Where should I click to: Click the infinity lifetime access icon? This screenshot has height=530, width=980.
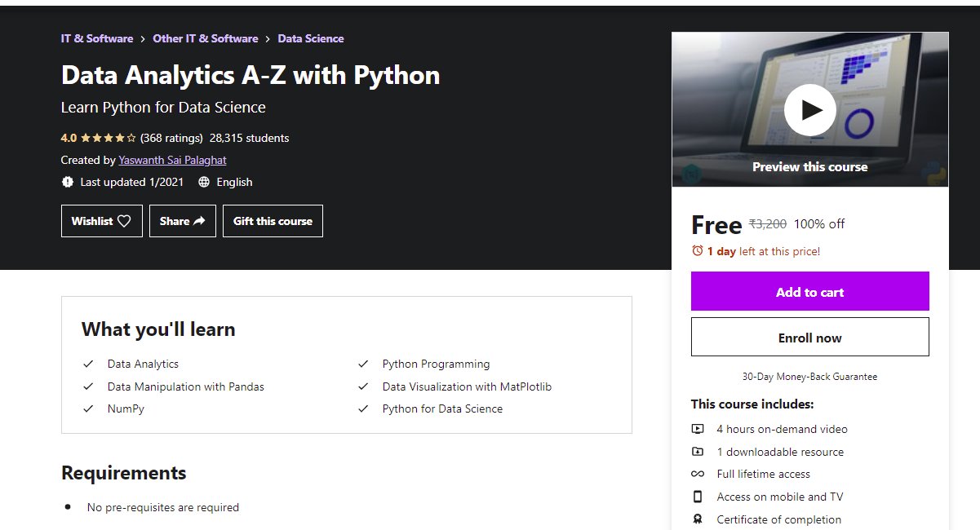coord(698,474)
